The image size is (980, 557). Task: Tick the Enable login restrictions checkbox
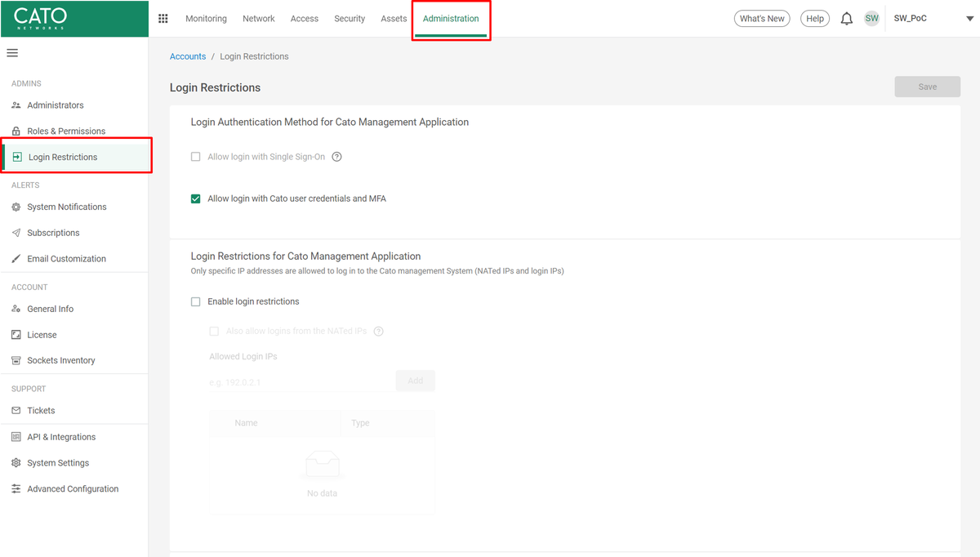click(196, 302)
